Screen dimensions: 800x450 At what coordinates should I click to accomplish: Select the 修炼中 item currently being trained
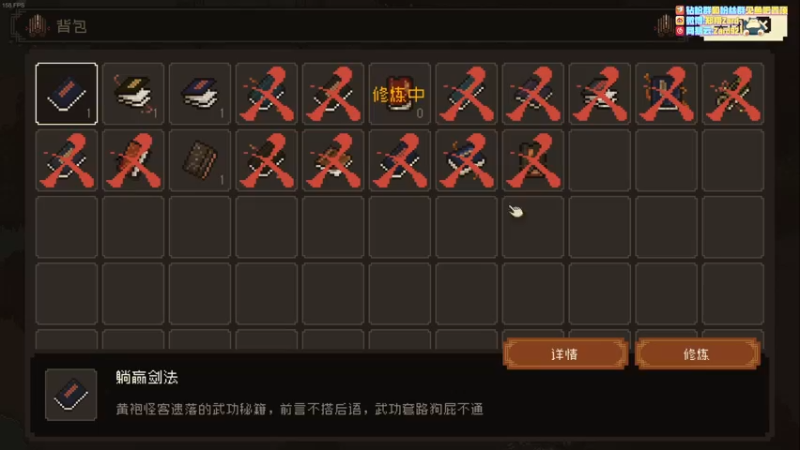point(399,94)
